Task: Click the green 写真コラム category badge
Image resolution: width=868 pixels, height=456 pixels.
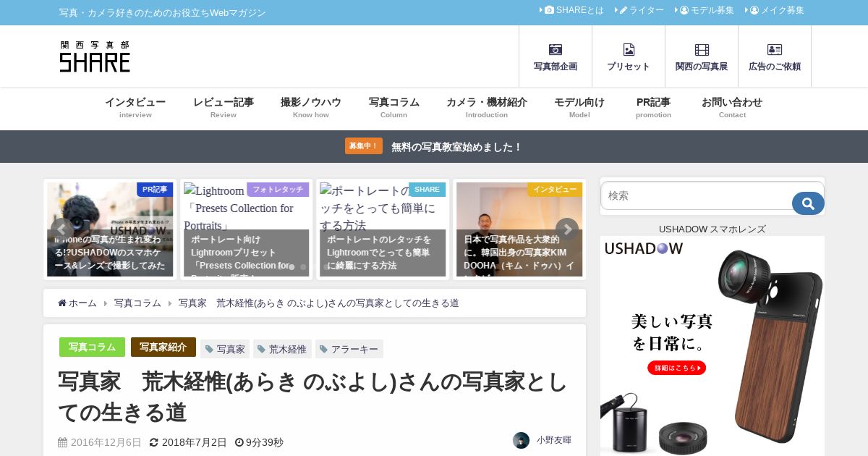Action: click(x=92, y=347)
